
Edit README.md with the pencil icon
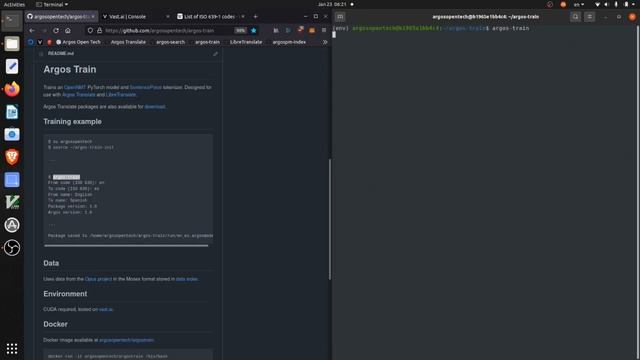[x=215, y=54]
